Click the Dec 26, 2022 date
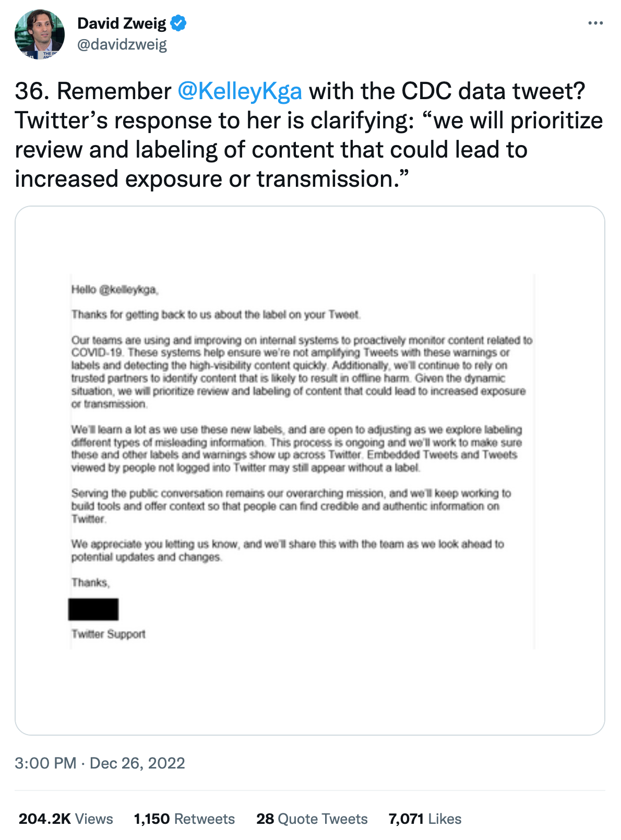621x840 pixels. click(137, 763)
